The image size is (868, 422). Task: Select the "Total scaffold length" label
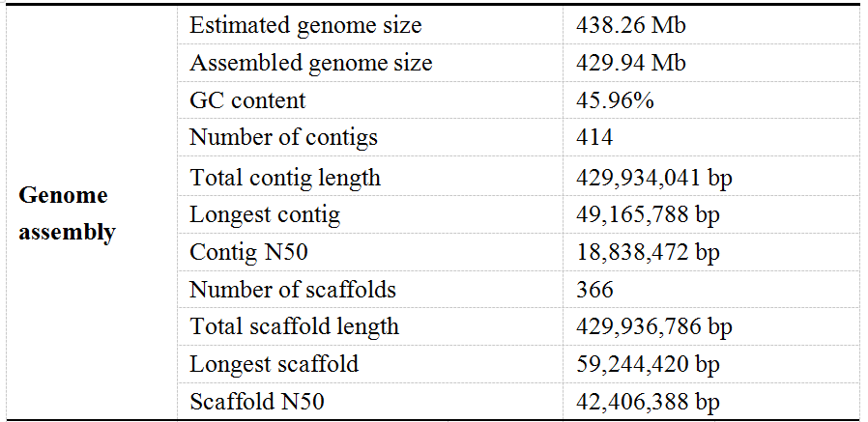294,326
